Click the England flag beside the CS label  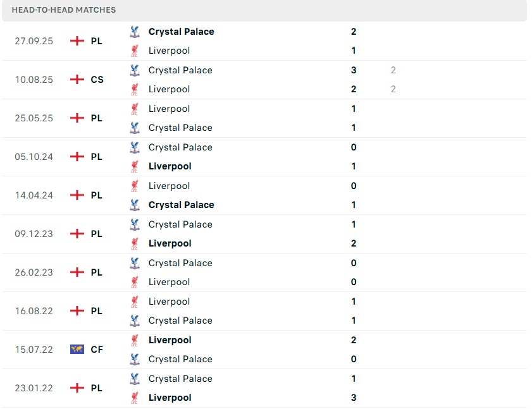77,79
